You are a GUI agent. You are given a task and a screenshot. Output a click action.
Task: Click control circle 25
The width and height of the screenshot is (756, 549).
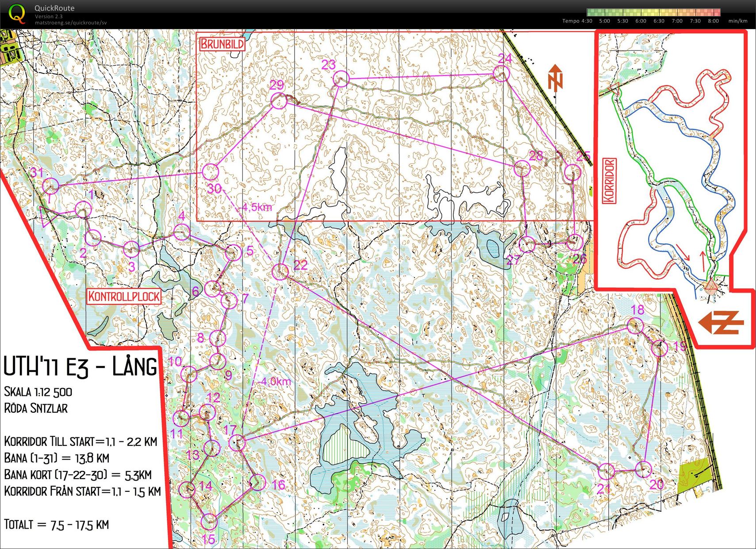coord(573,172)
